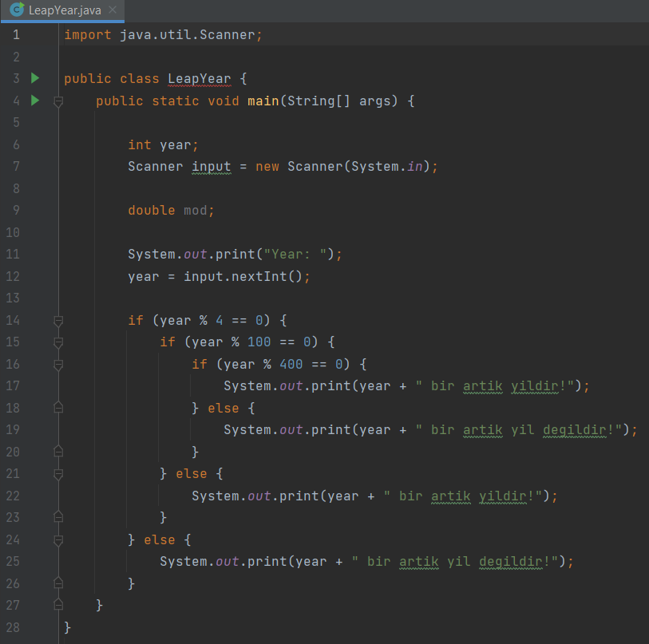Click the underlined variable name input

(211, 166)
